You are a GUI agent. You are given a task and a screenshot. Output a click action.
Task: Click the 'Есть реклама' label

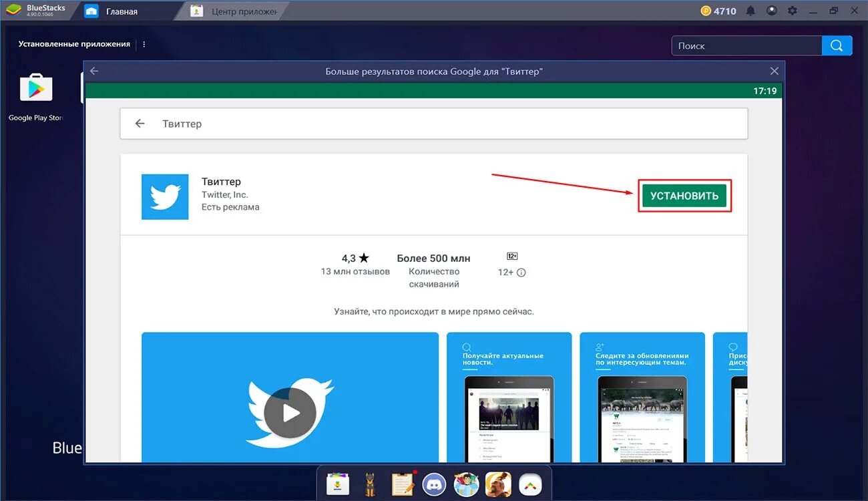click(230, 207)
